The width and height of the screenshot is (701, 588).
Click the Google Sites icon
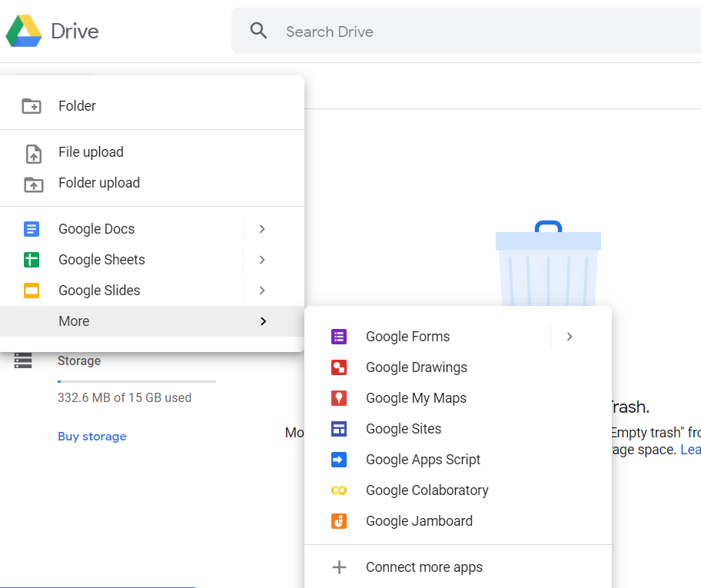coord(339,429)
